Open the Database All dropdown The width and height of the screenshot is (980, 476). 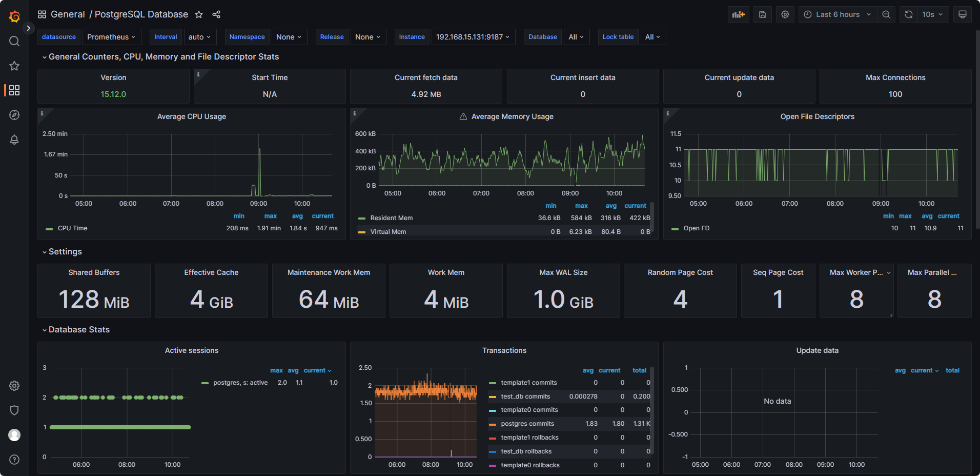[x=577, y=37]
